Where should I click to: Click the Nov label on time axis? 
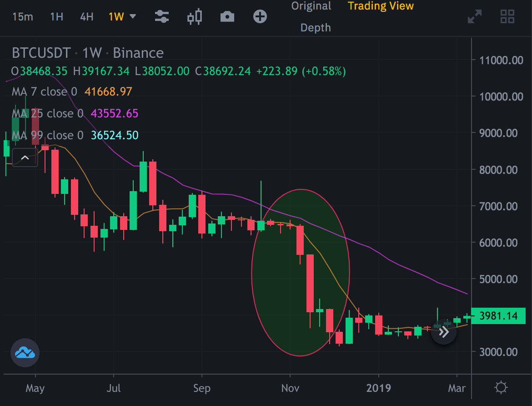[x=290, y=388]
